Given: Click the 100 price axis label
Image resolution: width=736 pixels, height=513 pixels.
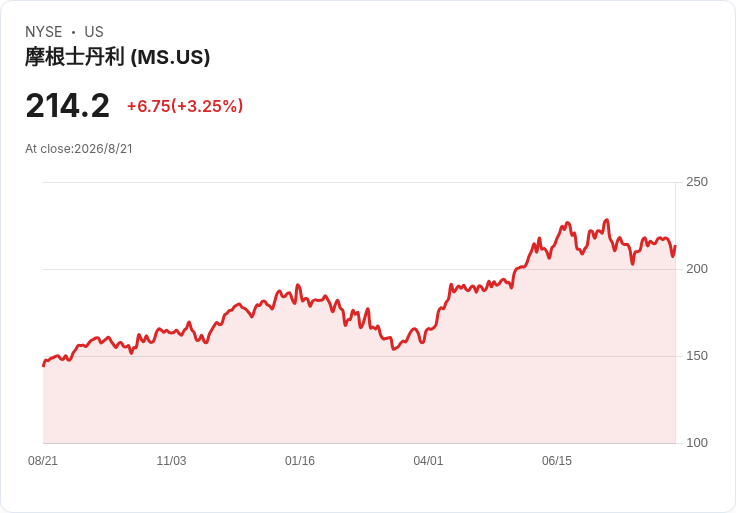Looking at the screenshot, I should 697,443.
